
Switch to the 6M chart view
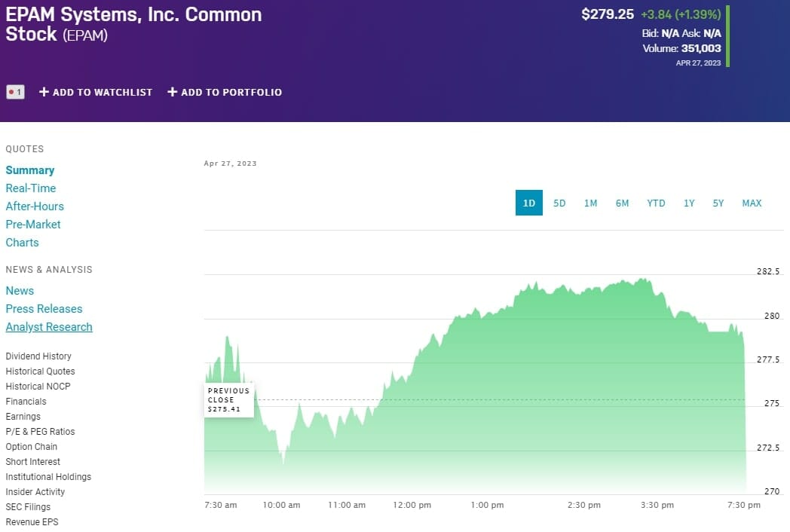[622, 203]
